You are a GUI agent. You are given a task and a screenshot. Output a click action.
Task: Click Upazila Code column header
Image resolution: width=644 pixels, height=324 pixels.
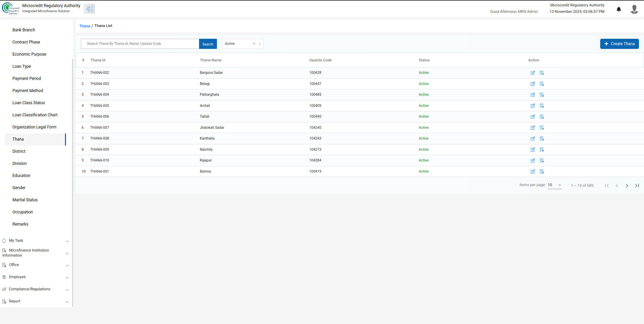coord(320,60)
